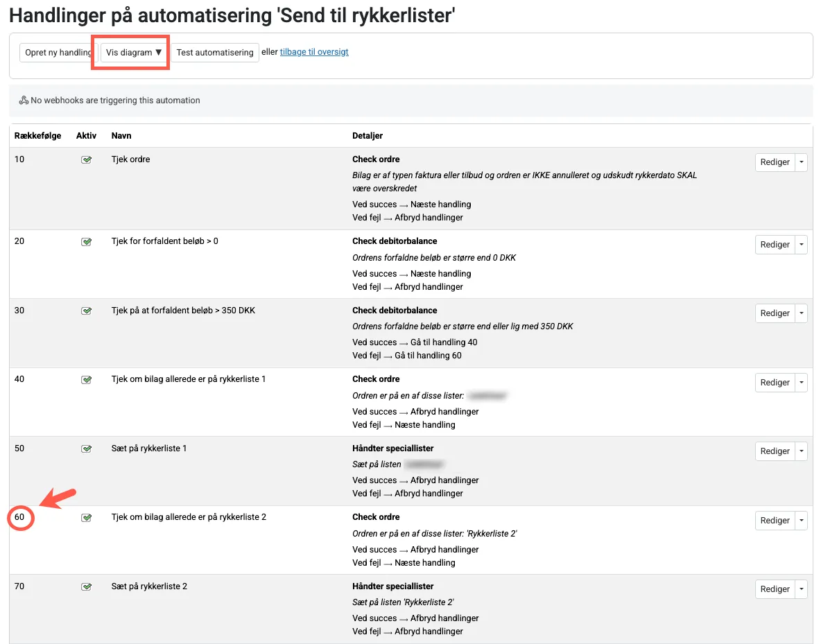Click the active checkmark on row 30
Image resolution: width=821 pixels, height=644 pixels.
[86, 311]
